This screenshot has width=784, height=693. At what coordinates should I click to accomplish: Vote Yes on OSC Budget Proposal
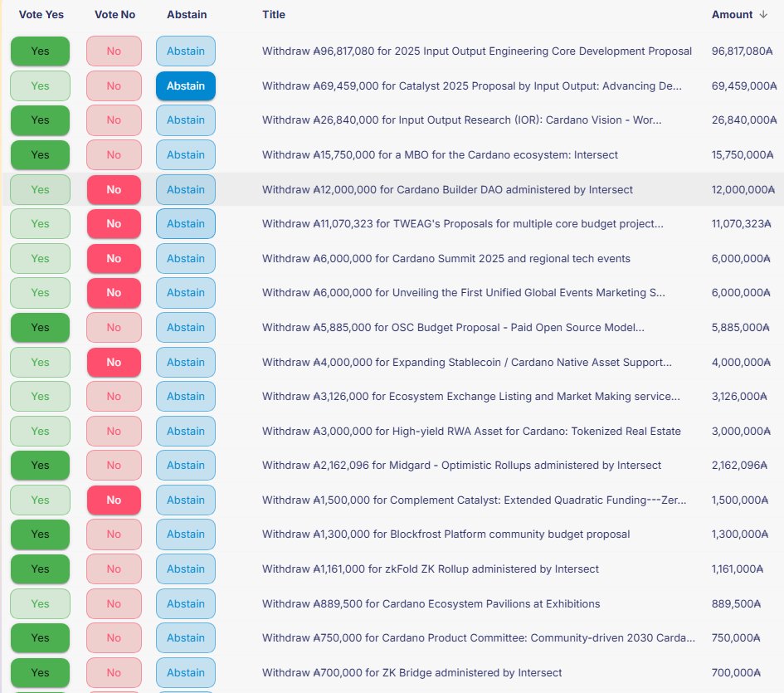(x=40, y=328)
